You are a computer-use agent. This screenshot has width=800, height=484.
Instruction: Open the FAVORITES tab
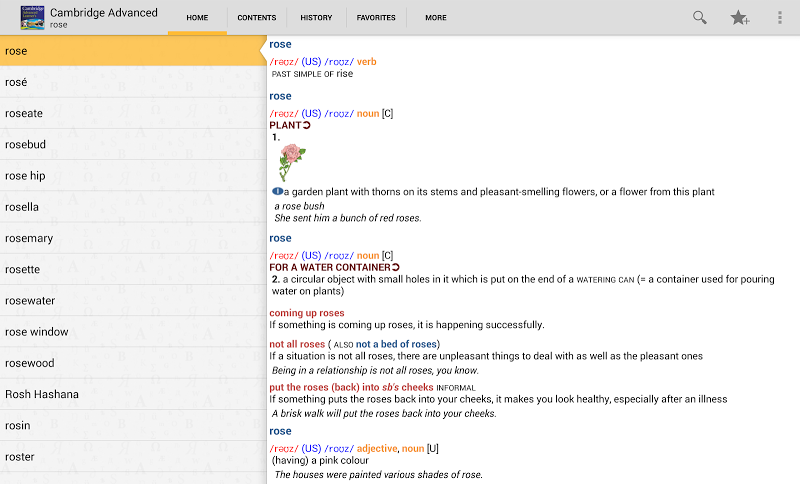[376, 18]
